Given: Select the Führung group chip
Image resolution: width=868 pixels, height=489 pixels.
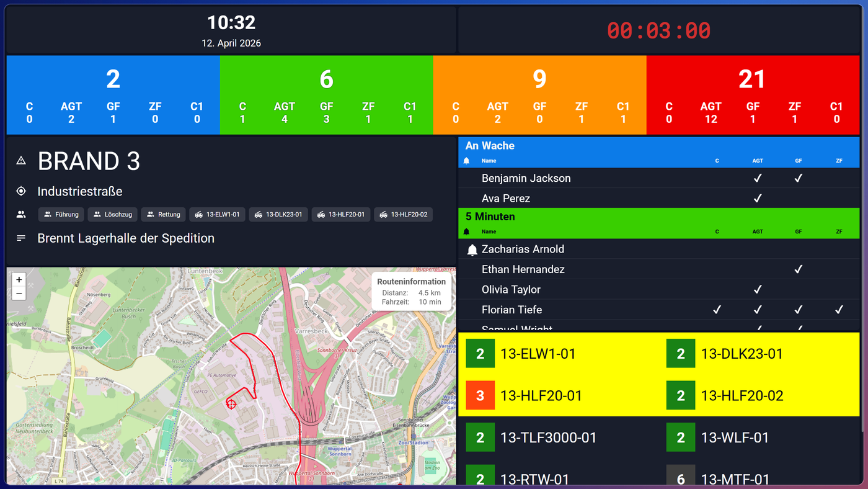Looking at the screenshot, I should pyautogui.click(x=61, y=215).
